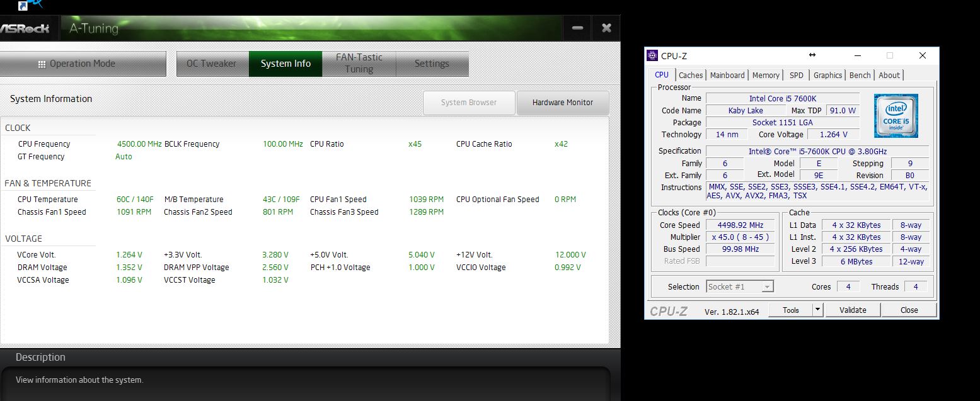The image size is (980, 401).
Task: Open the SPD tab in CPU-Z
Action: [797, 75]
